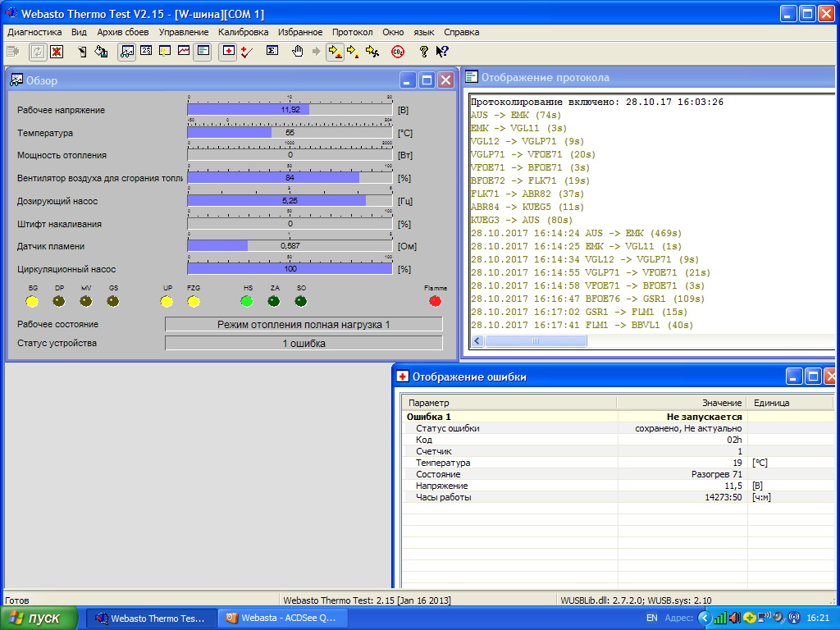The width and height of the screenshot is (840, 630).
Task: Open the язык menu
Action: point(424,32)
